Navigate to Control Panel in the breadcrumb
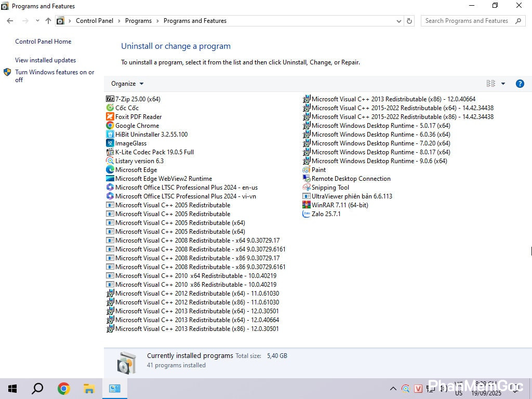The height and width of the screenshot is (399, 532). point(94,21)
